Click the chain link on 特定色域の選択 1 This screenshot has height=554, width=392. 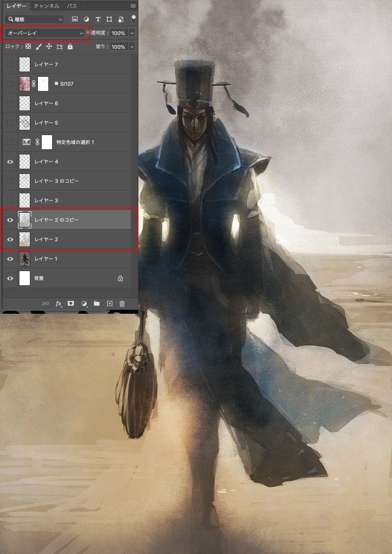37,142
